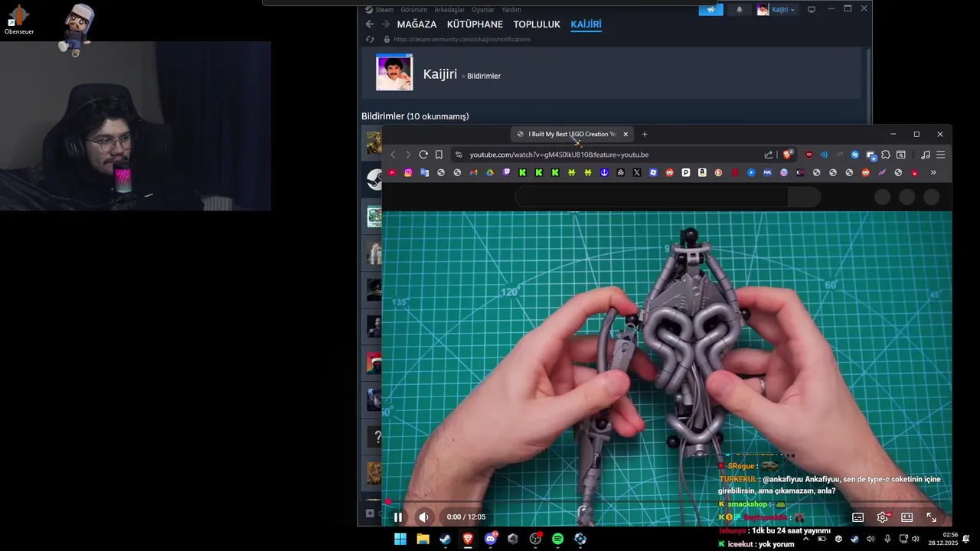Go to KÜTÜPHANE in Steam
This screenshot has height=551, width=980.
pos(474,24)
